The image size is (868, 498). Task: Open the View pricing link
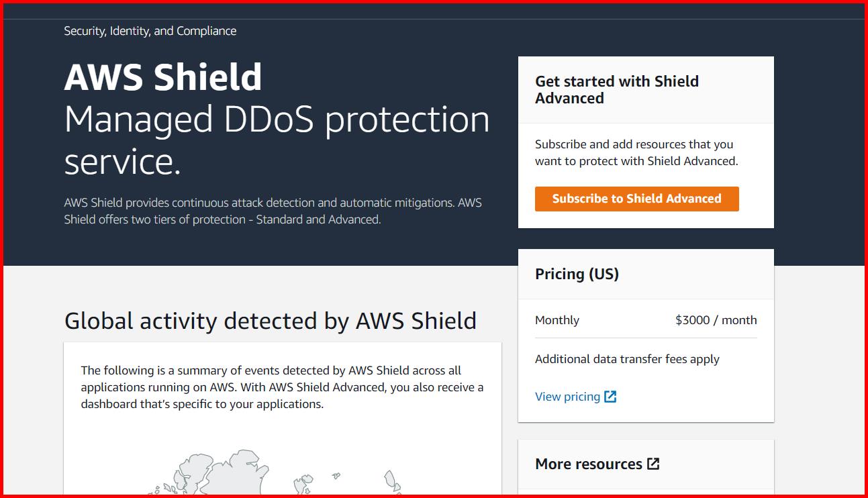(567, 396)
